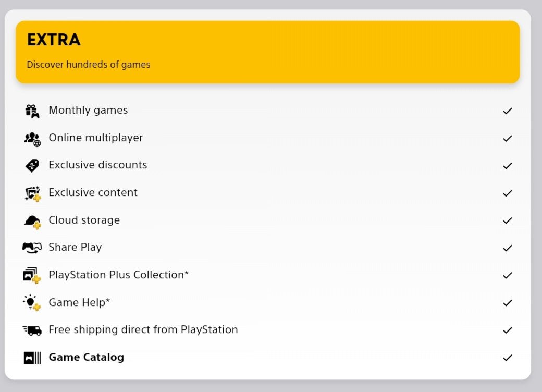Image resolution: width=542 pixels, height=392 pixels.
Task: Select Free shipping direct from PlayStation text
Action: 143,329
